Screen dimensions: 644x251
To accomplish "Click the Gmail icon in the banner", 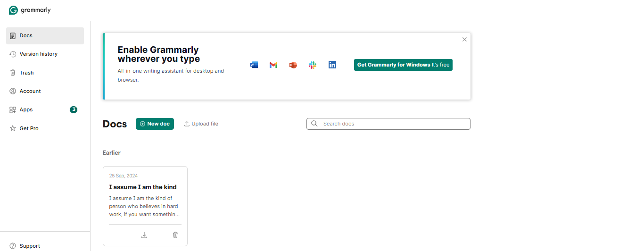I will [x=273, y=65].
